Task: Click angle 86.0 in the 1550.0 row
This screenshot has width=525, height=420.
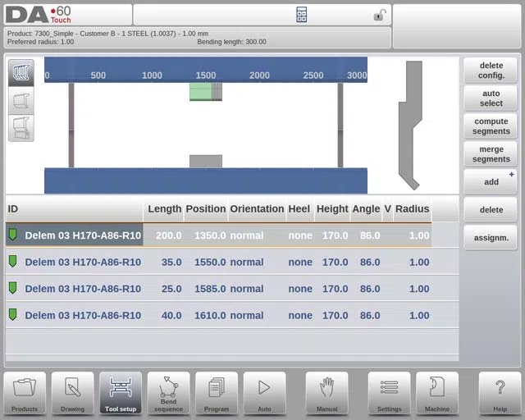Action: pos(370,262)
